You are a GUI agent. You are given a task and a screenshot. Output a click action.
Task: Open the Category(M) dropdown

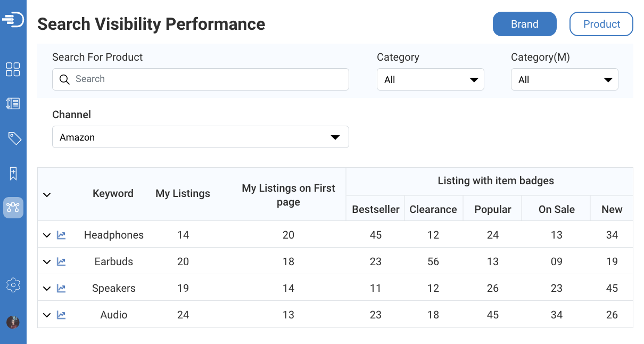coord(564,79)
